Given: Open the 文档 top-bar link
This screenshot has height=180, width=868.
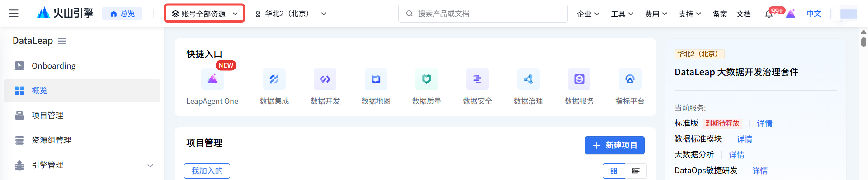Looking at the screenshot, I should point(744,14).
